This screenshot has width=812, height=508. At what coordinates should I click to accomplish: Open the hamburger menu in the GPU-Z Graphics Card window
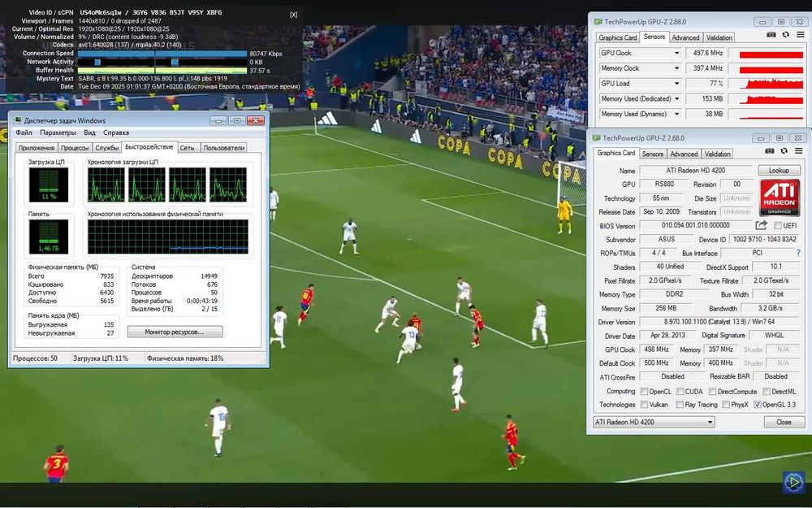click(x=798, y=151)
